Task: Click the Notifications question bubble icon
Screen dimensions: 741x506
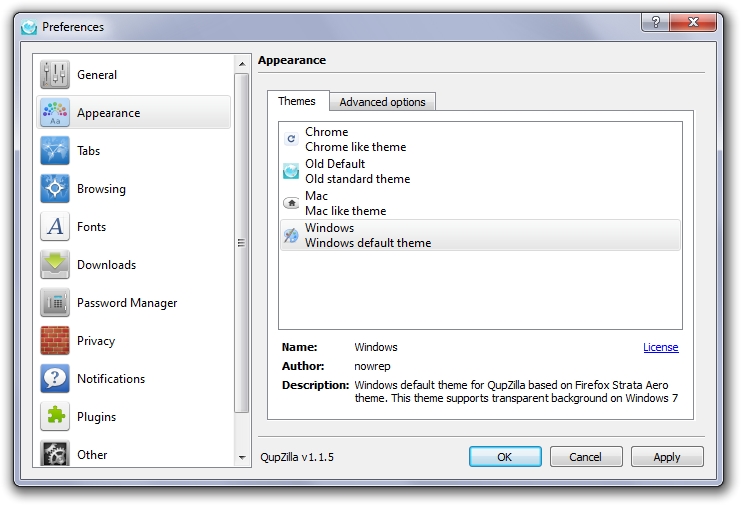Action: (55, 378)
